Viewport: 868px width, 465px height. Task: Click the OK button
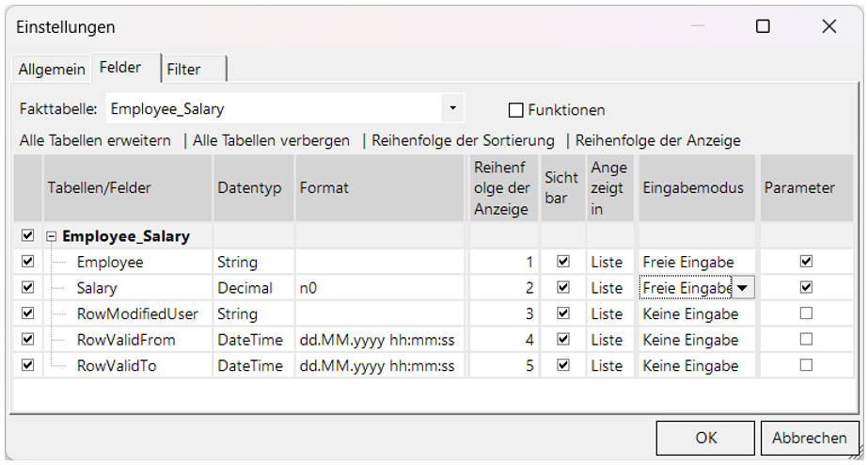[705, 438]
